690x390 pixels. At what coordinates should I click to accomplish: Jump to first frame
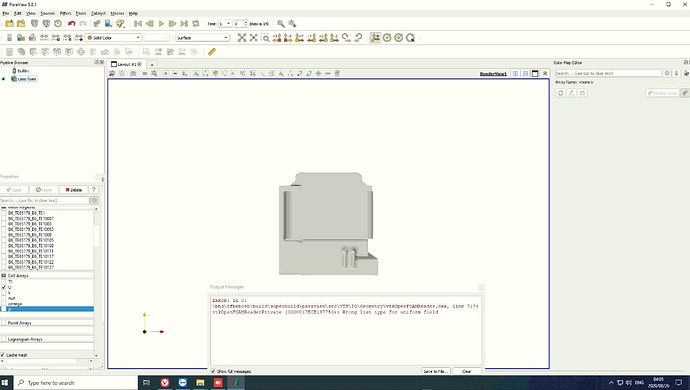point(138,23)
